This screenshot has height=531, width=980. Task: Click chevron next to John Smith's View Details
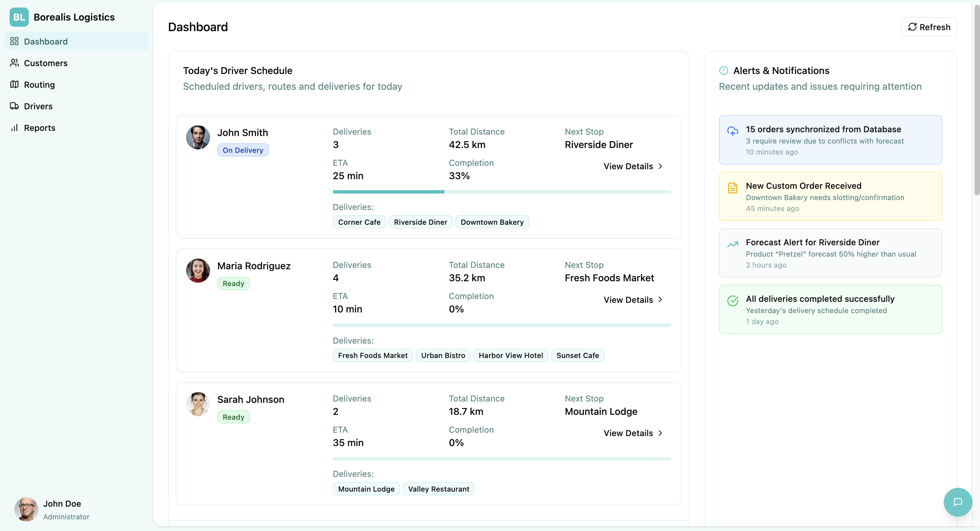tap(660, 166)
